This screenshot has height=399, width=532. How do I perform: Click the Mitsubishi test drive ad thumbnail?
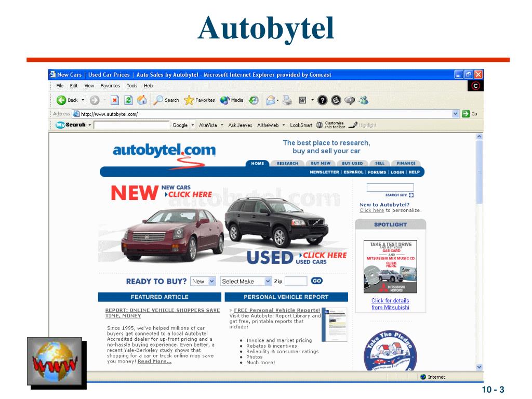click(390, 267)
